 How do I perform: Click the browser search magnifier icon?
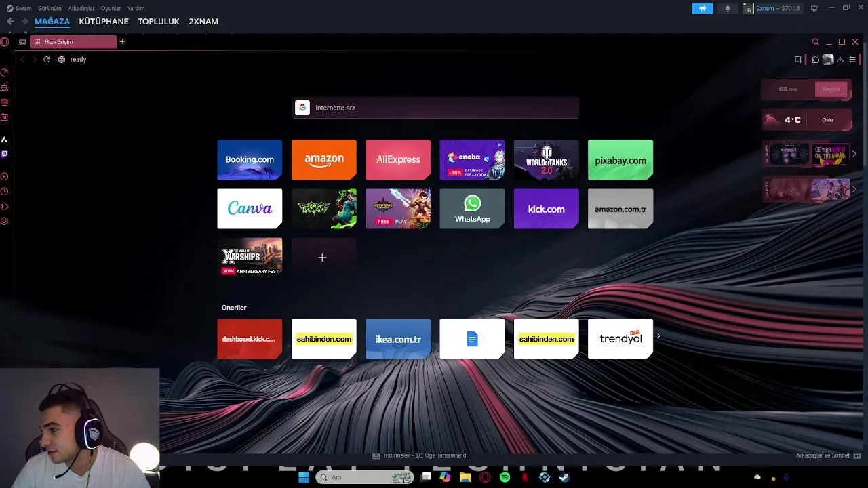coord(816,42)
